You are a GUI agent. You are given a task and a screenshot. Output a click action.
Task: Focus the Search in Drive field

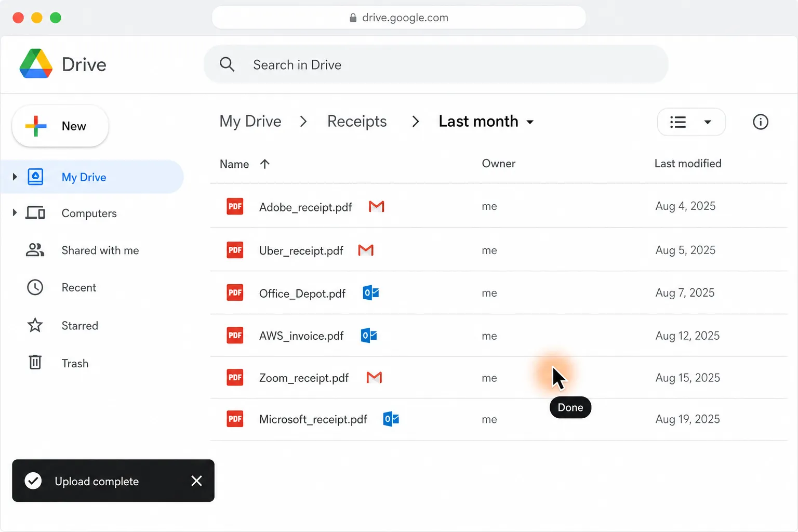pyautogui.click(x=436, y=64)
